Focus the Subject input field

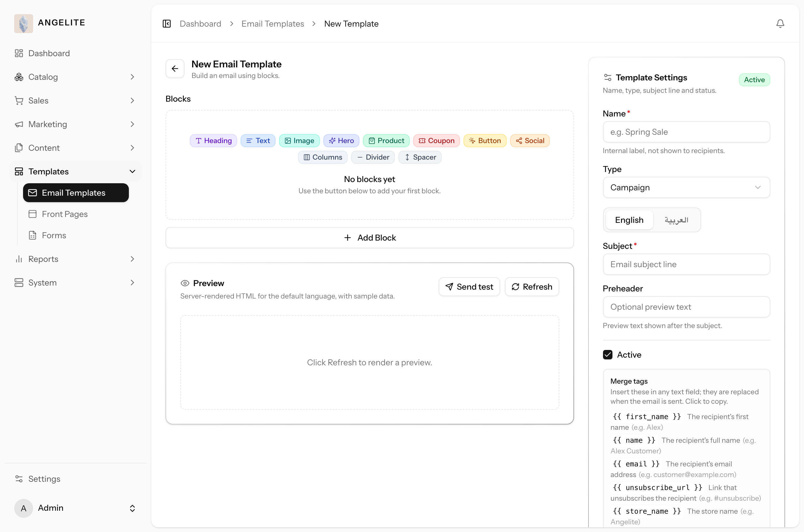point(686,264)
